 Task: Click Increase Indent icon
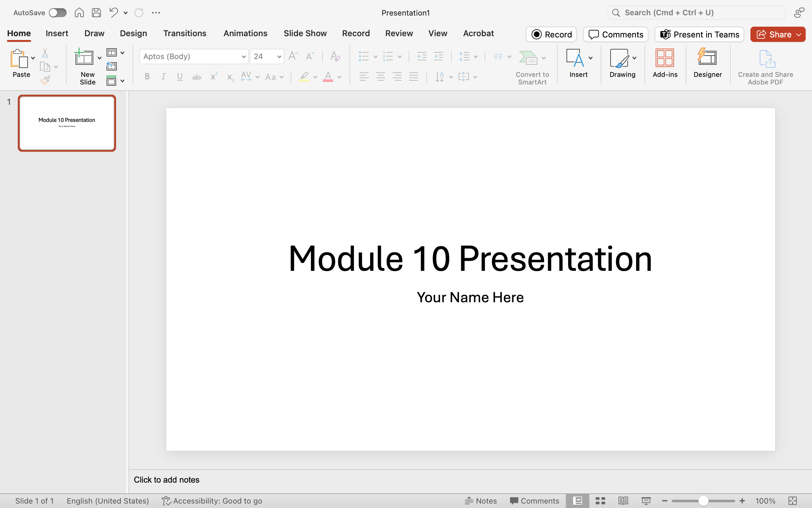[439, 56]
